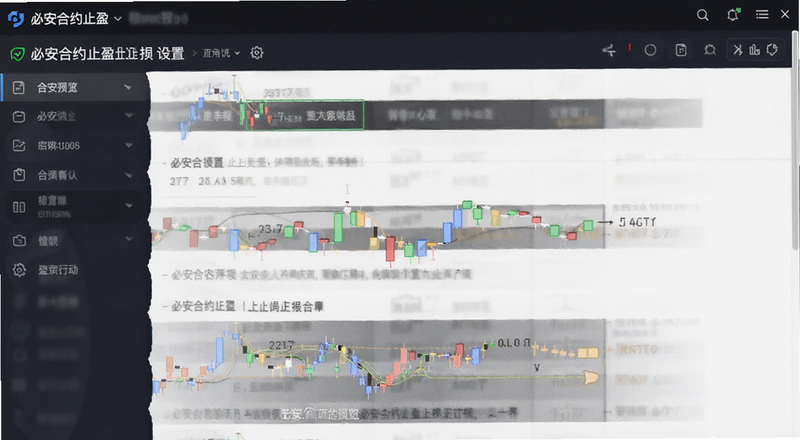Click the blue app logo in the title bar

point(16,19)
